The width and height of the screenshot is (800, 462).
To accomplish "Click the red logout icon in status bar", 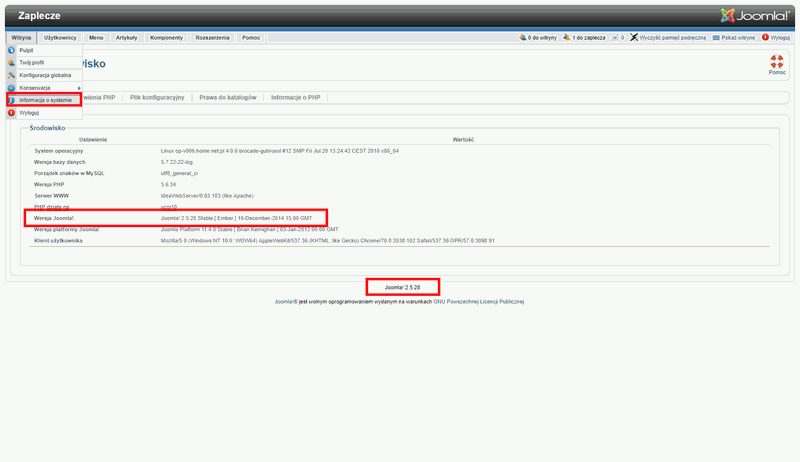I will pos(765,37).
